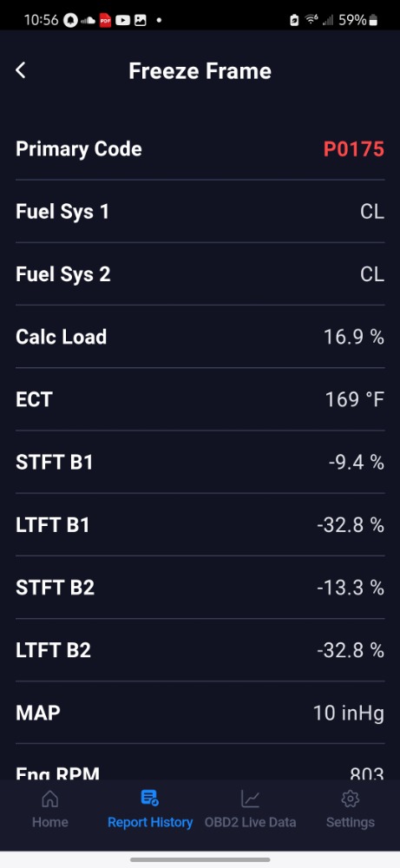Tap the YouTube notification icon in status bar
The width and height of the screenshot is (400, 868).
click(x=123, y=21)
